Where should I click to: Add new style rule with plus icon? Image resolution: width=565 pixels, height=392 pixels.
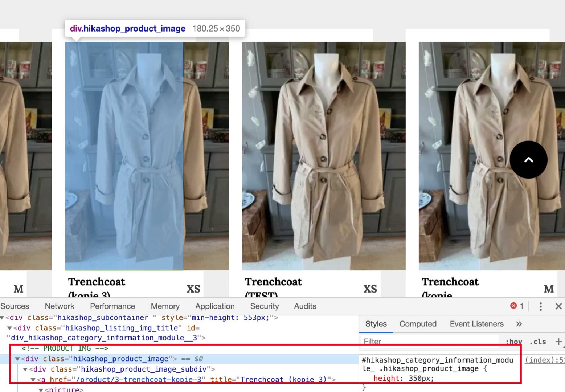(x=558, y=342)
